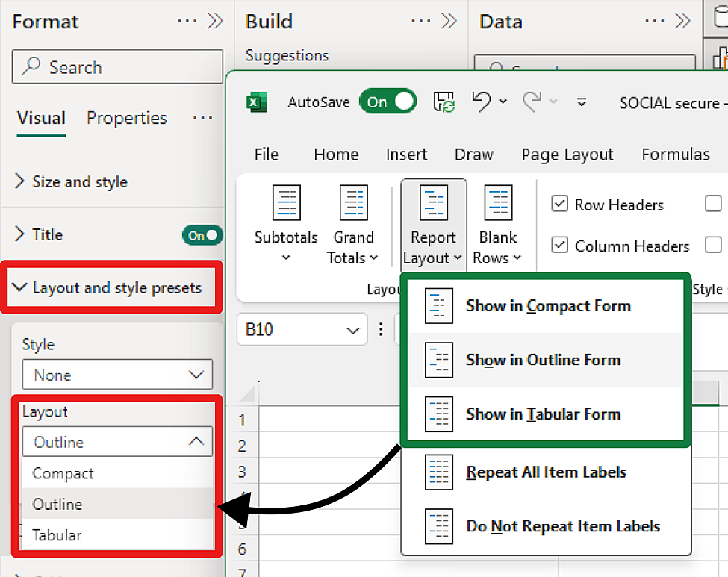Turn off the AutoSave toggle

point(388,102)
